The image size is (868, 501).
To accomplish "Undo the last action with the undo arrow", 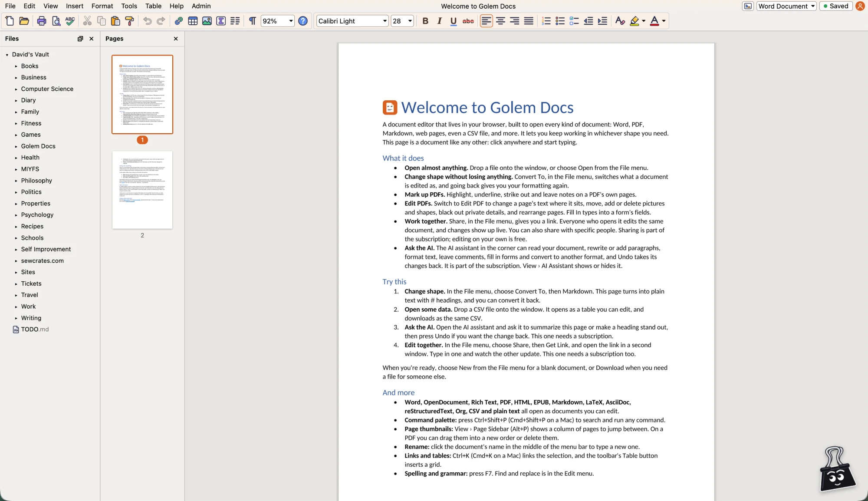I will tap(147, 21).
